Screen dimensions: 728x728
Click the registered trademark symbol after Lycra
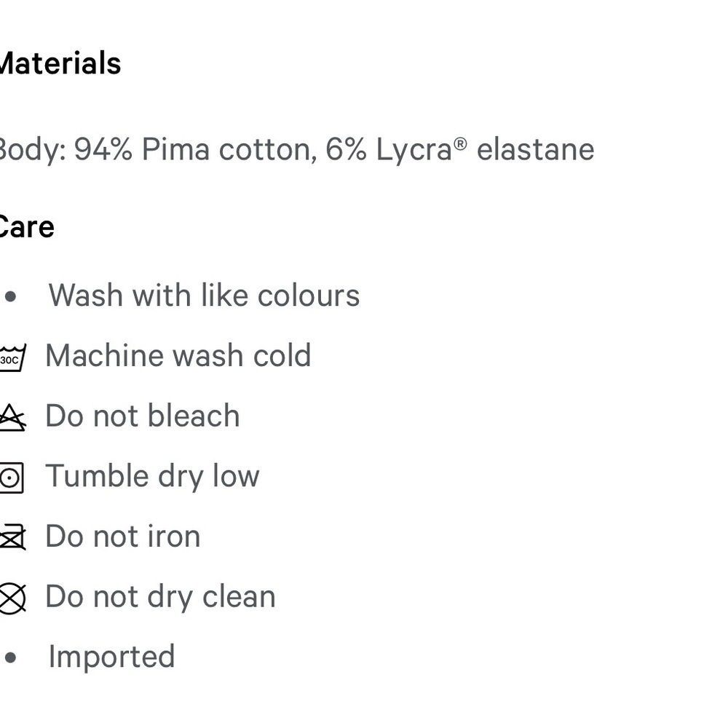[x=460, y=144]
